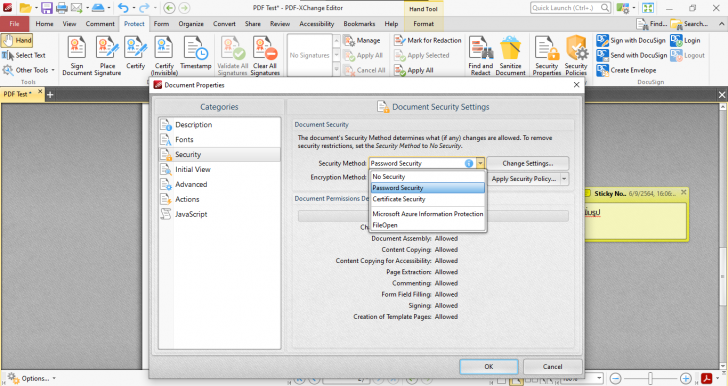The height and width of the screenshot is (386, 728).
Task: Click the Print icon in quick toolbar
Action: 61,7
